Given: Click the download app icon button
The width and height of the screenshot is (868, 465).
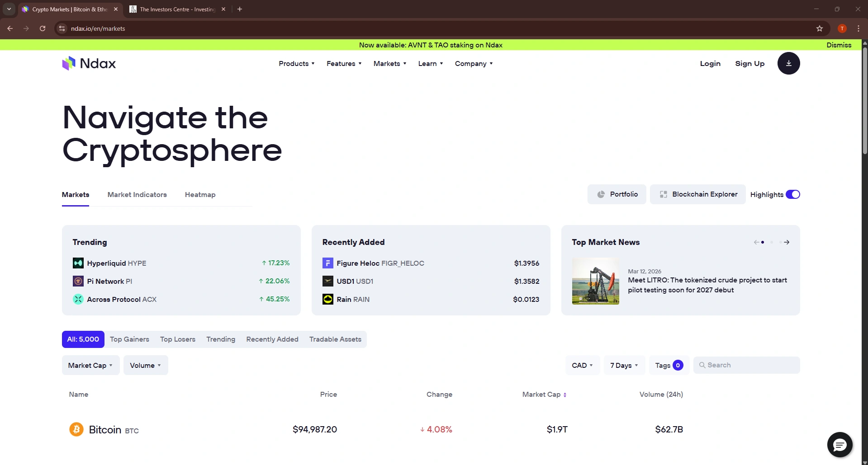Looking at the screenshot, I should [x=788, y=63].
